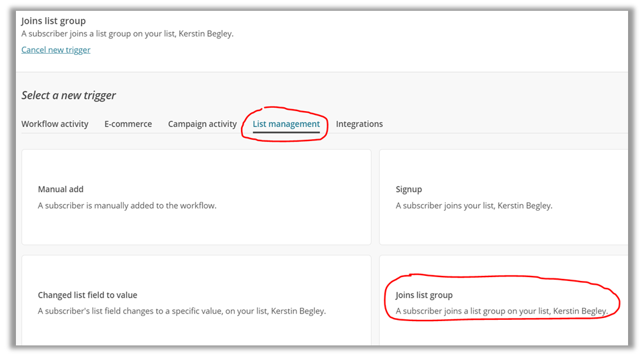
Task: Click the 'Select a new trigger' heading
Action: click(69, 95)
